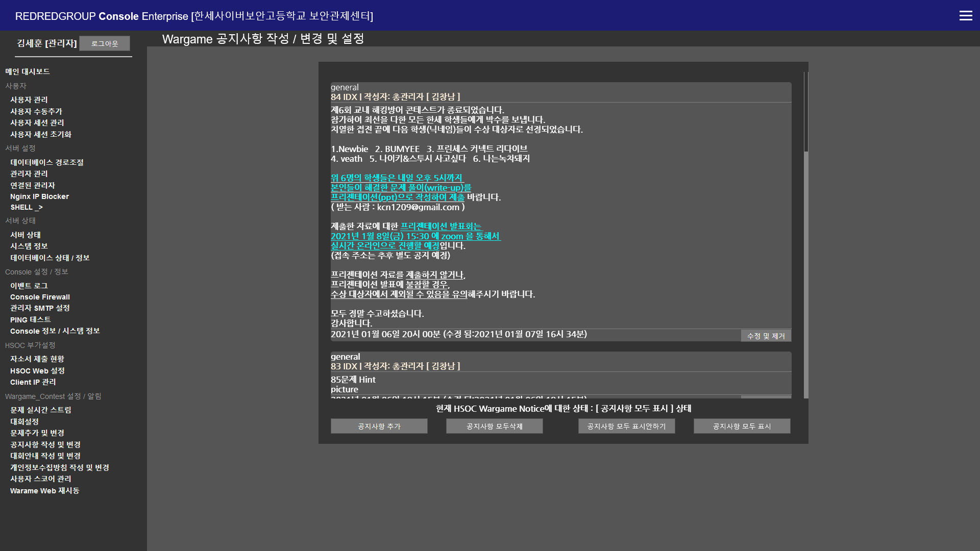The height and width of the screenshot is (551, 980).
Task: Select 사용자 관리 menu item
Action: click(29, 100)
